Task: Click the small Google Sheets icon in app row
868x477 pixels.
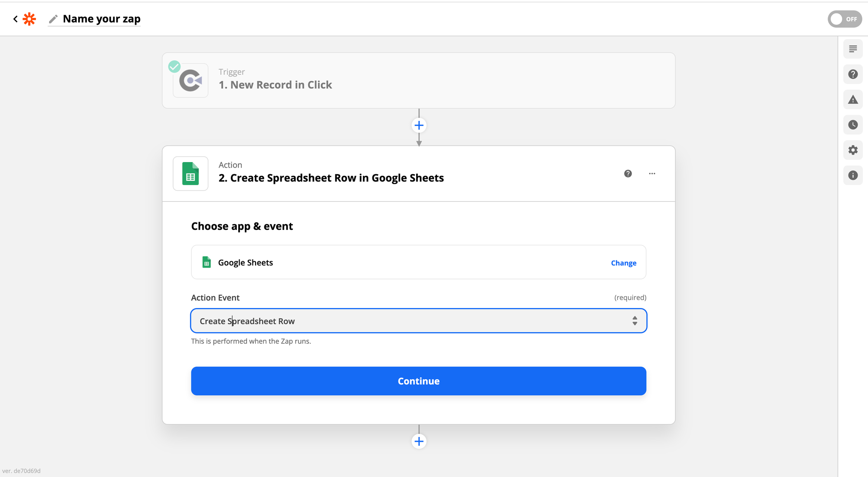Action: tap(207, 262)
